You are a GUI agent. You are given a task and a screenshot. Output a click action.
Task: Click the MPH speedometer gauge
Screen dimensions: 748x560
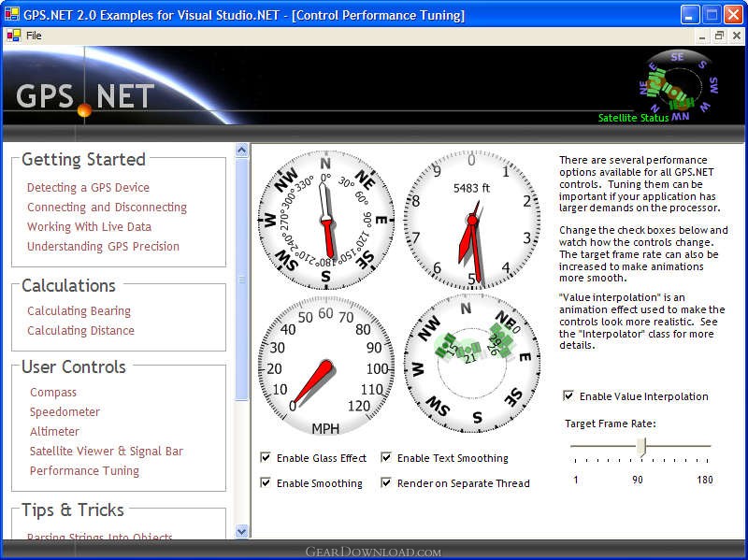tap(325, 366)
